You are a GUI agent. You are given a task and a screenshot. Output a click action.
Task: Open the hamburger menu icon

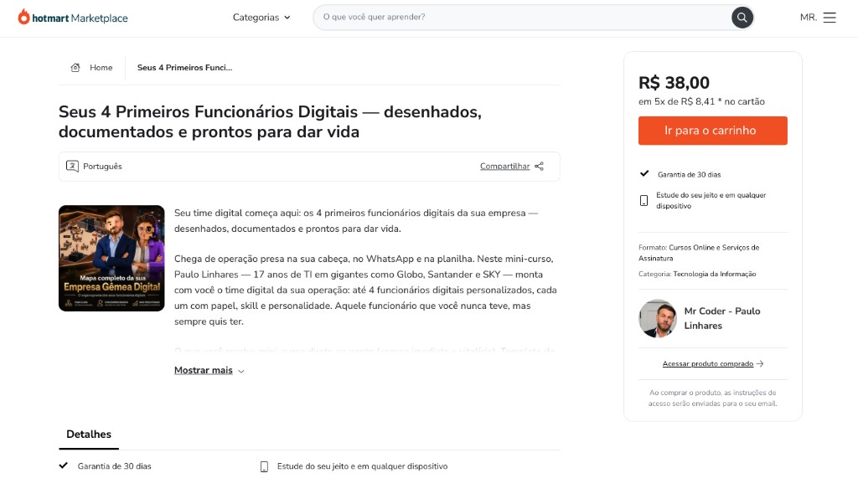[830, 18]
